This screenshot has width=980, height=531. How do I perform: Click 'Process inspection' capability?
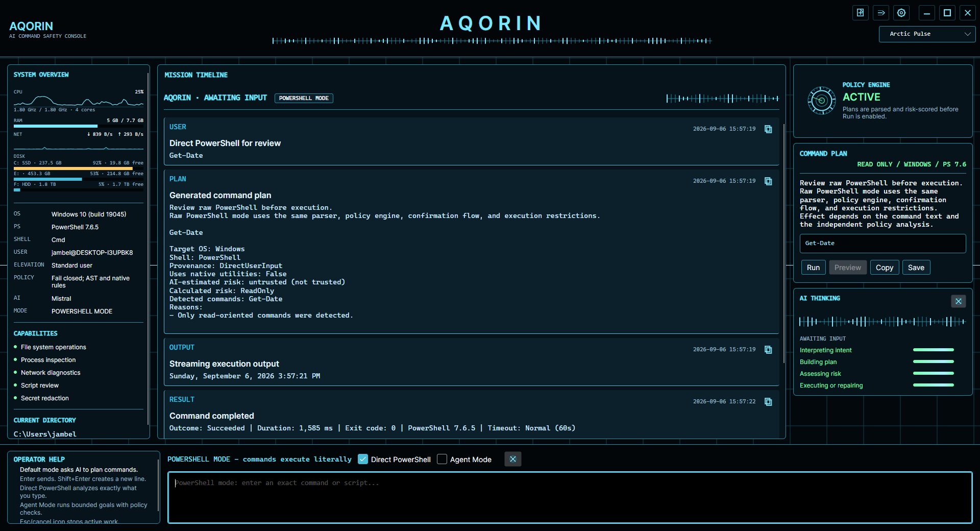point(48,360)
